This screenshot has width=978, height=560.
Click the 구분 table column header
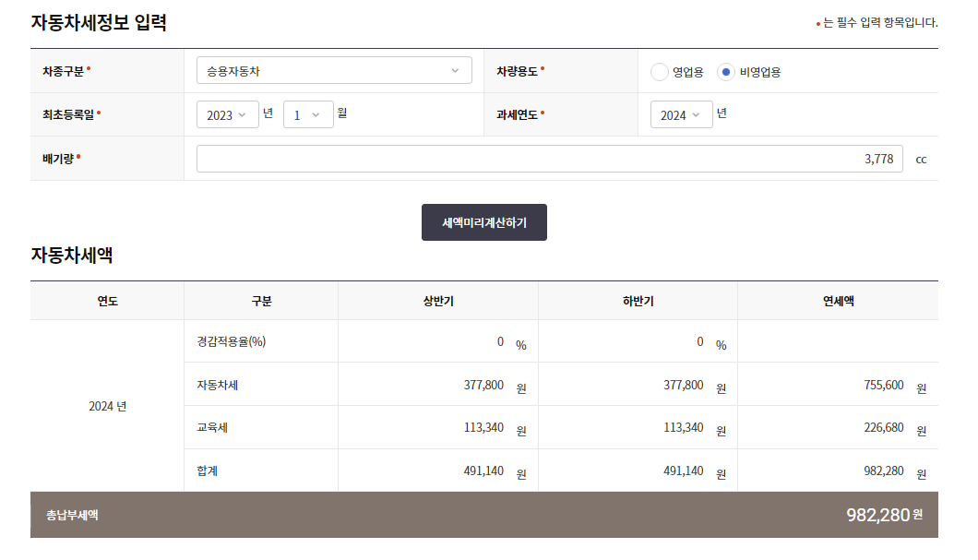261,300
